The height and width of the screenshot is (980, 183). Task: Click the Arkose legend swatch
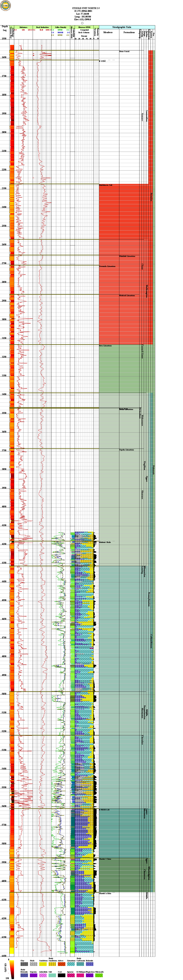tap(61, 964)
